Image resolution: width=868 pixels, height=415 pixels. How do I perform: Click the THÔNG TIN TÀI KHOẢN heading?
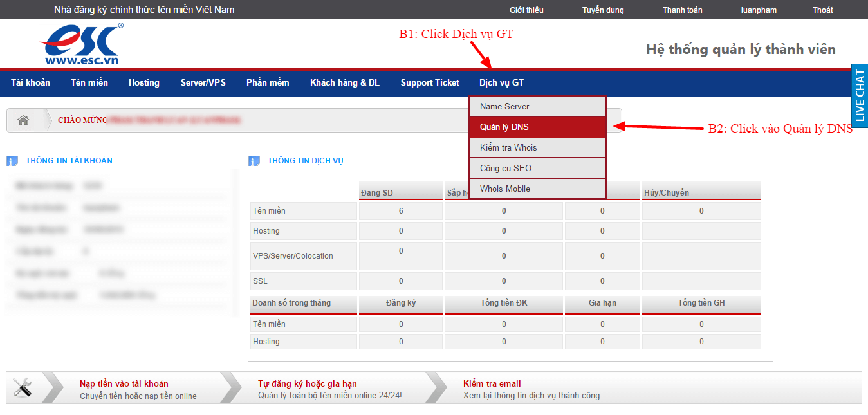[69, 161]
